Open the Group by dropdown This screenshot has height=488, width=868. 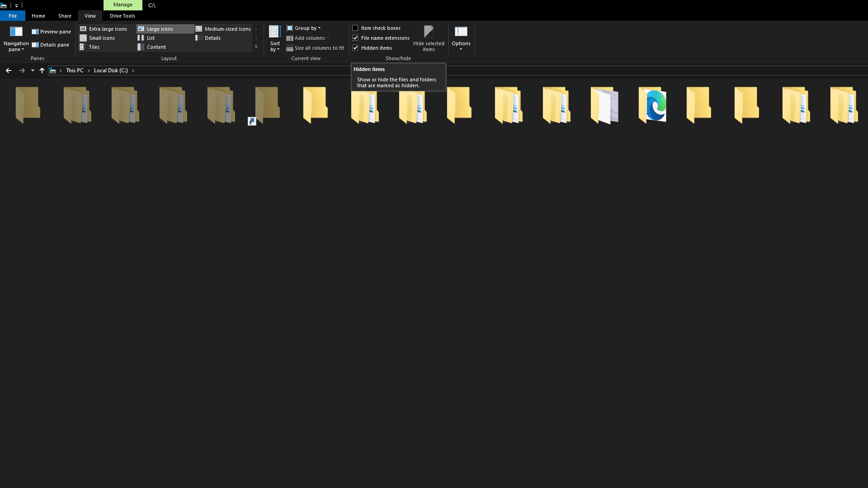(x=303, y=28)
